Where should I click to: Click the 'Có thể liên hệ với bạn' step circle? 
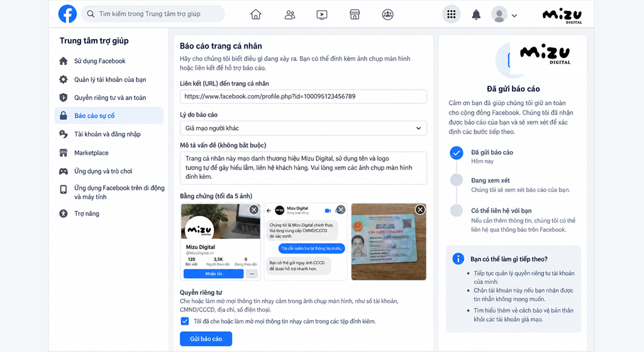pos(457,210)
